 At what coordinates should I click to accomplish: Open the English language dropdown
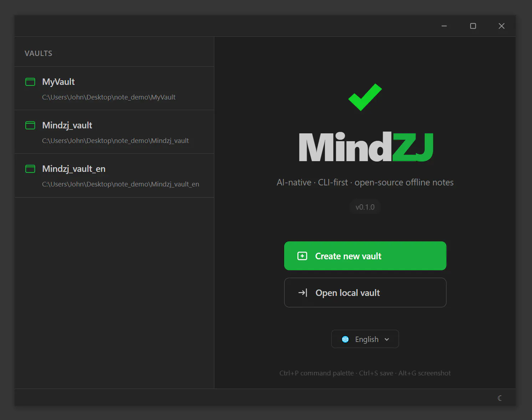(x=365, y=339)
